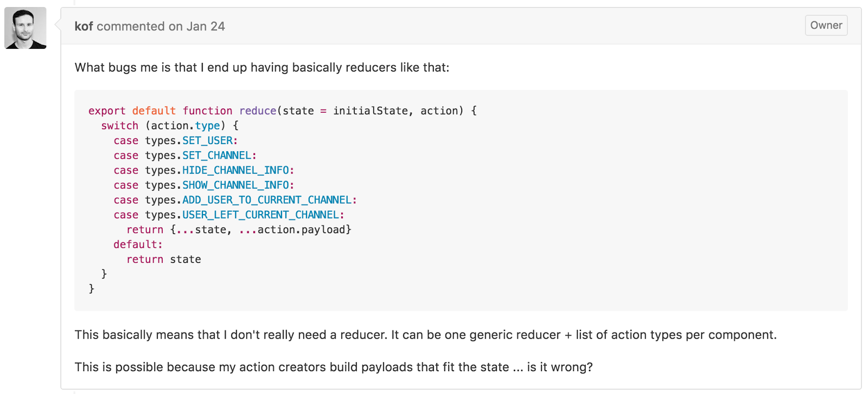The width and height of the screenshot is (868, 394).
Task: Click the SET_USER action type in the code
Action: [x=208, y=140]
